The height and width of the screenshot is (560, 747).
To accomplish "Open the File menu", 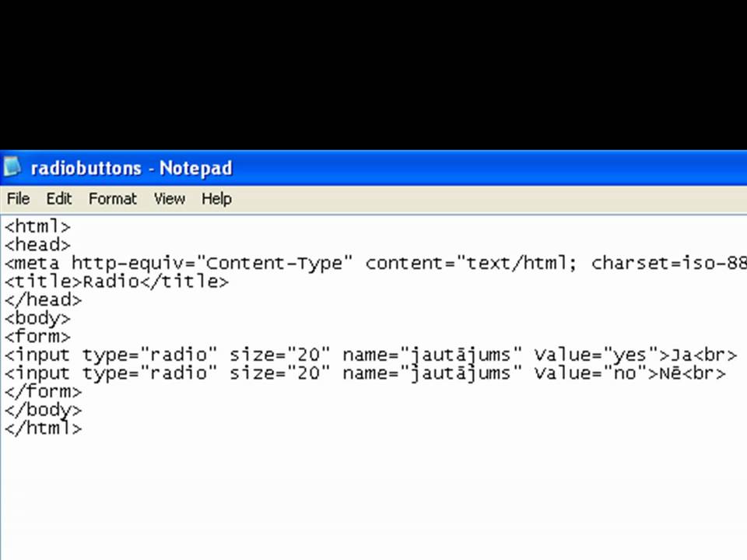I will click(x=18, y=198).
